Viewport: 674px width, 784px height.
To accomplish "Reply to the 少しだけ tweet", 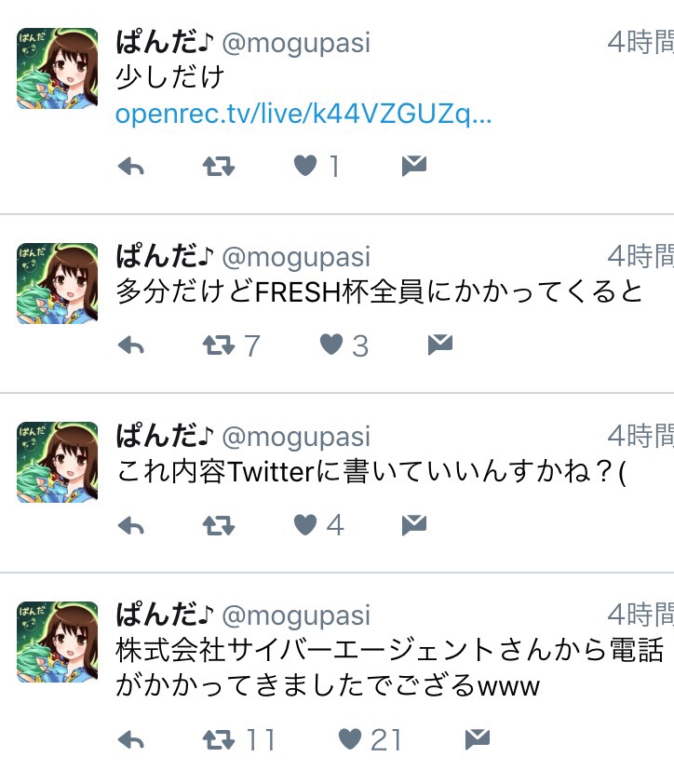I will (x=131, y=167).
